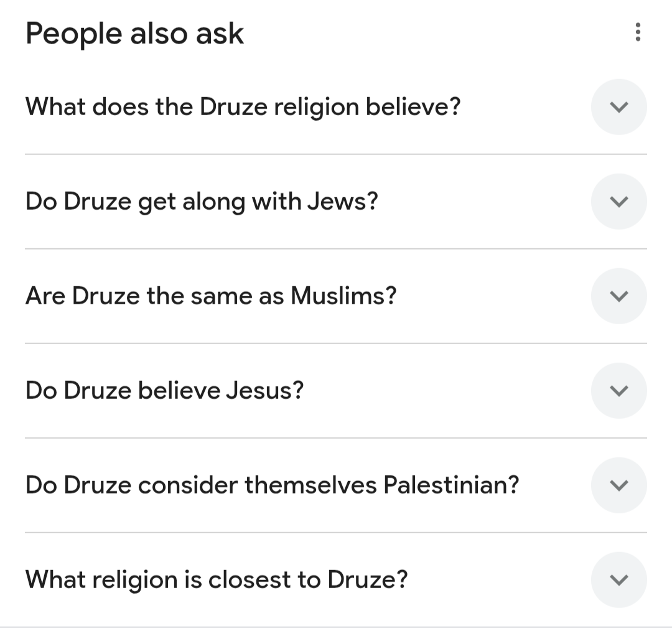
Task: Click the text 'Do Druze consider themselves Palestinian?'
Action: tap(272, 485)
